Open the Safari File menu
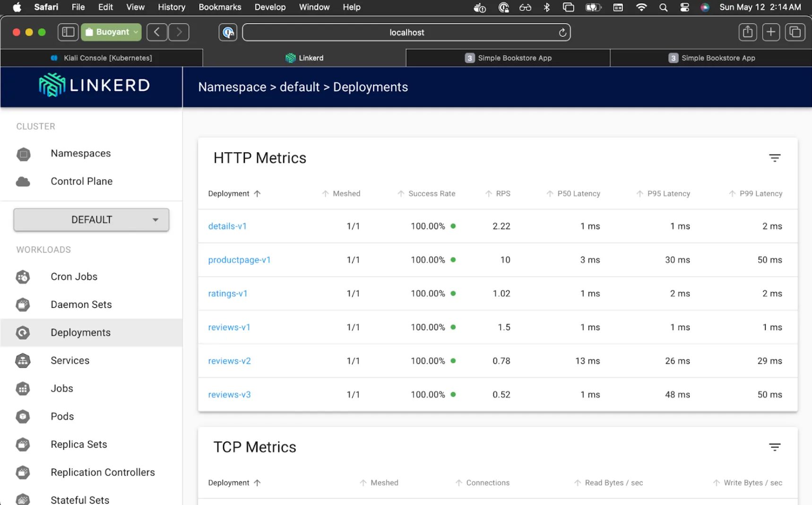812x505 pixels. [x=78, y=7]
